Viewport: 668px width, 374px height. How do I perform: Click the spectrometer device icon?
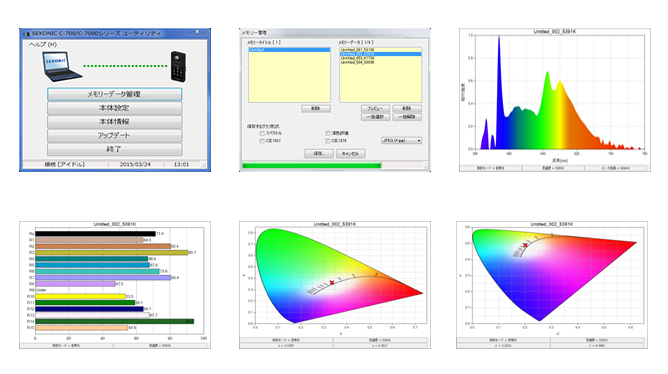(x=178, y=66)
